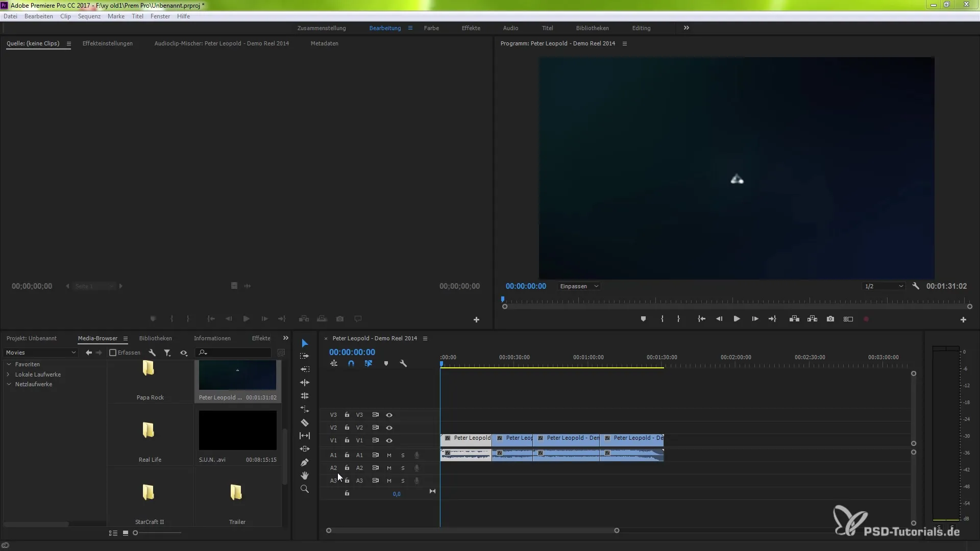Select the Track Select Forward tool
This screenshot has width=980, height=551.
[305, 356]
